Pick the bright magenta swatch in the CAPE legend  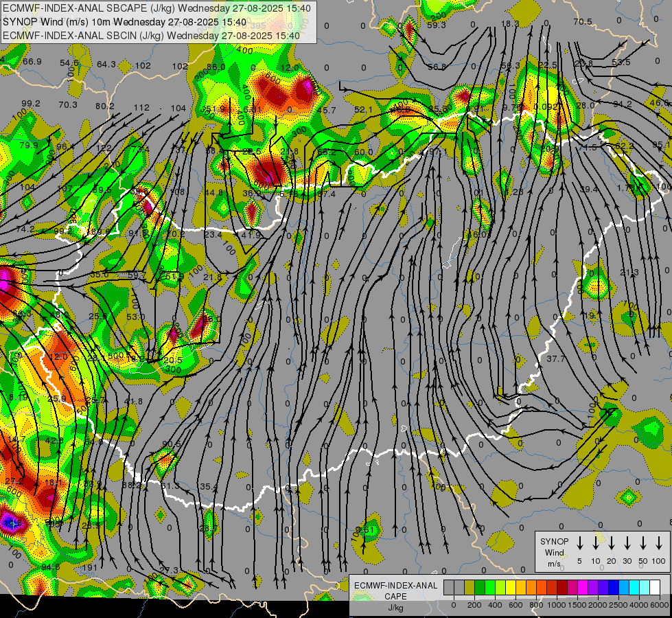[x=583, y=587]
